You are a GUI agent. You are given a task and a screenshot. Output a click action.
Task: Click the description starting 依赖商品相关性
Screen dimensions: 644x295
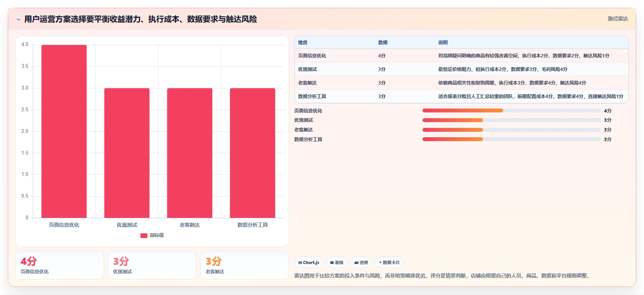coord(512,83)
